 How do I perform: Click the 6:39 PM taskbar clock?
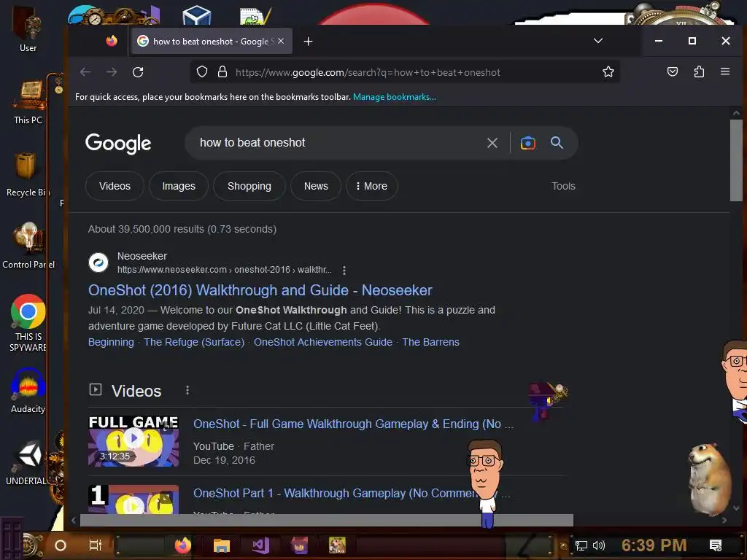point(654,545)
